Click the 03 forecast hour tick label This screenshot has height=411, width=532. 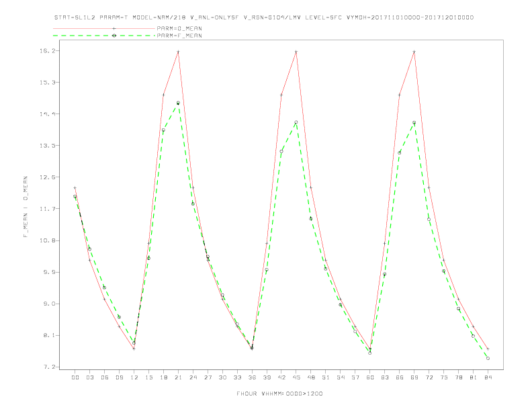coord(89,377)
